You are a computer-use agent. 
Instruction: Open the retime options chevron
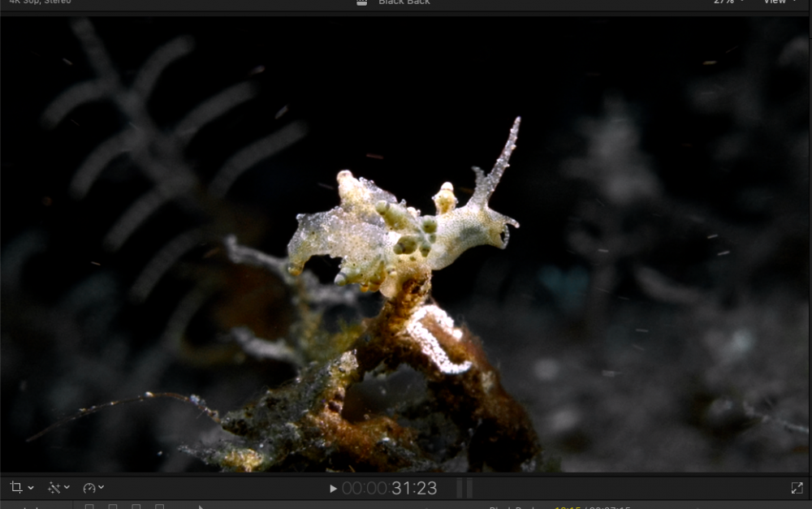point(101,487)
